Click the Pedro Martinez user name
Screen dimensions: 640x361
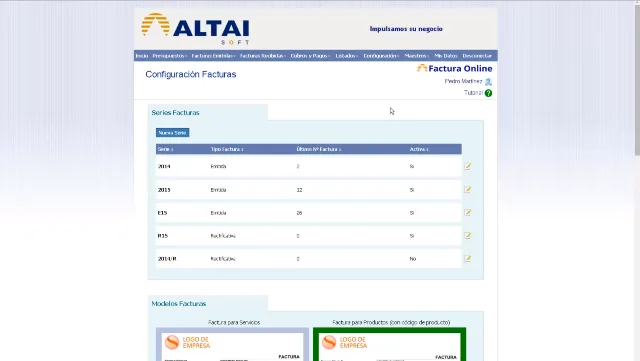point(463,81)
